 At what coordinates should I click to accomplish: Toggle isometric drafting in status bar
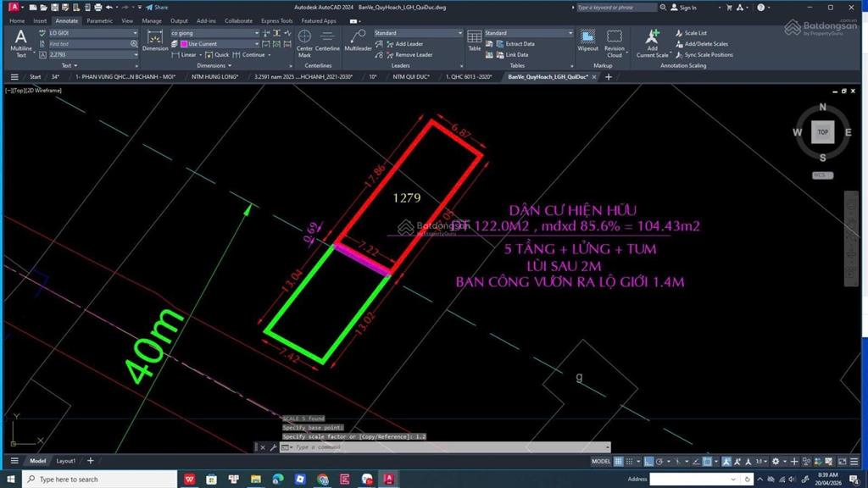(678, 461)
